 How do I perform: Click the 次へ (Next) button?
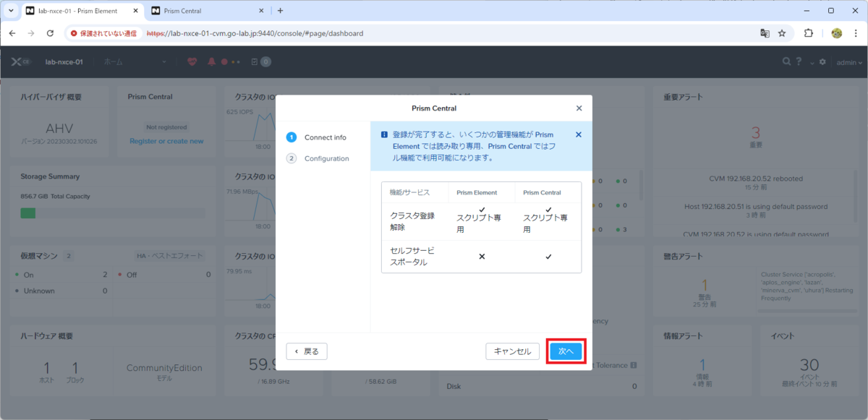pyautogui.click(x=566, y=351)
